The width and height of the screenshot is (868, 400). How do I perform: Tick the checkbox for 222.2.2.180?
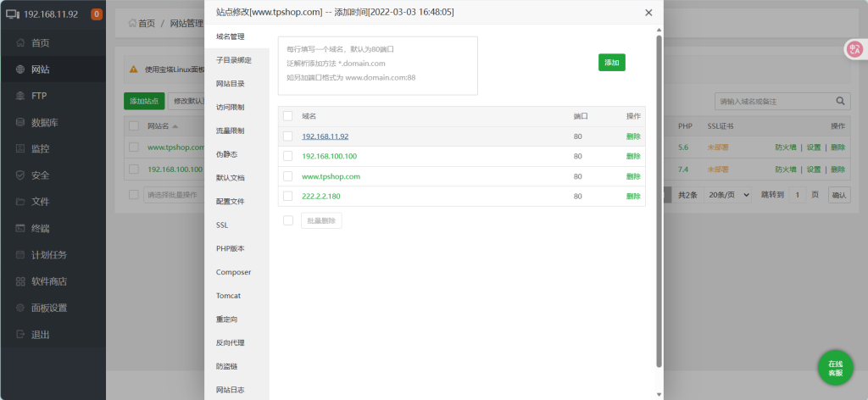287,196
